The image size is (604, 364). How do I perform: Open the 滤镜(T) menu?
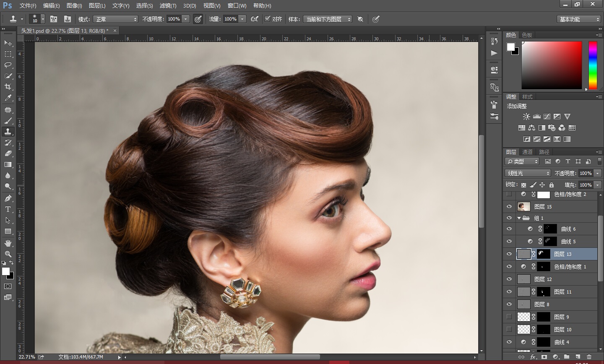pos(168,6)
